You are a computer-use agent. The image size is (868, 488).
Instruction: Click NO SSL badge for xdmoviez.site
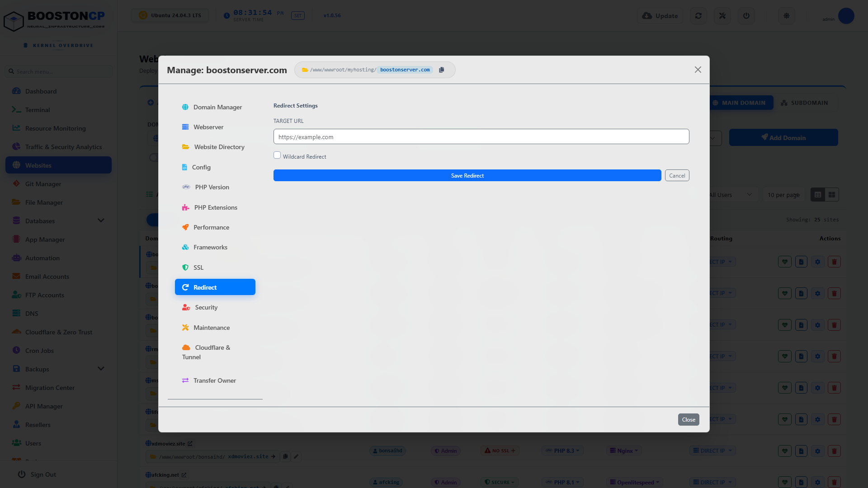pyautogui.click(x=500, y=451)
